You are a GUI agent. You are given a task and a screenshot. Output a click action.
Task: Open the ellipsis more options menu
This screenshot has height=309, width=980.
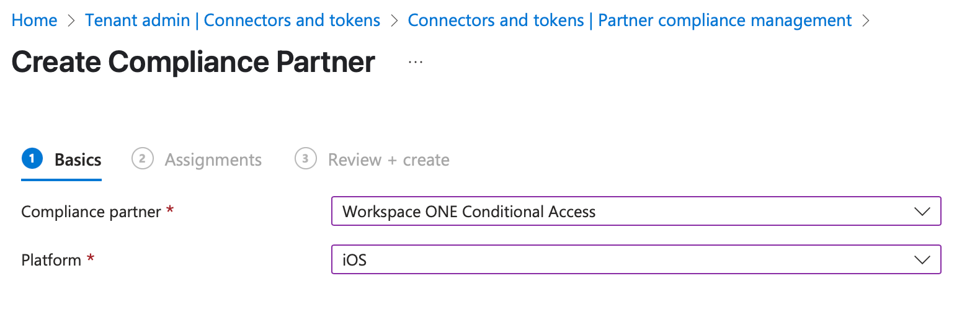[416, 62]
